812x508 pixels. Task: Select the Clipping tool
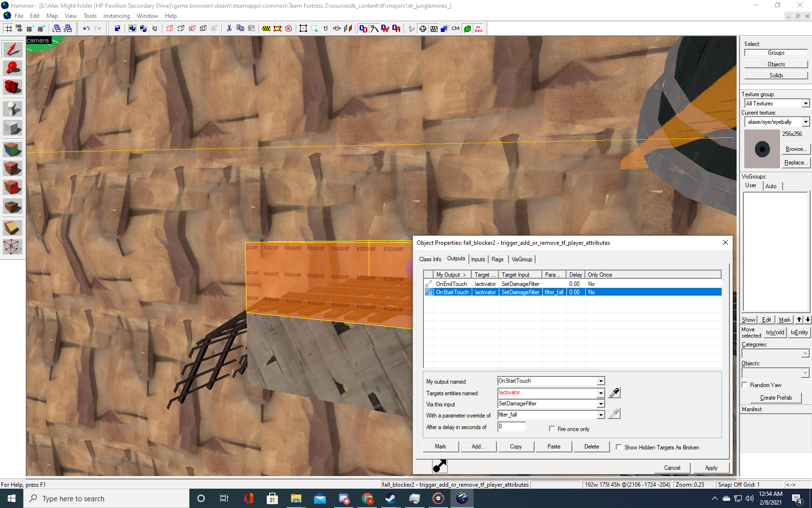13,227
